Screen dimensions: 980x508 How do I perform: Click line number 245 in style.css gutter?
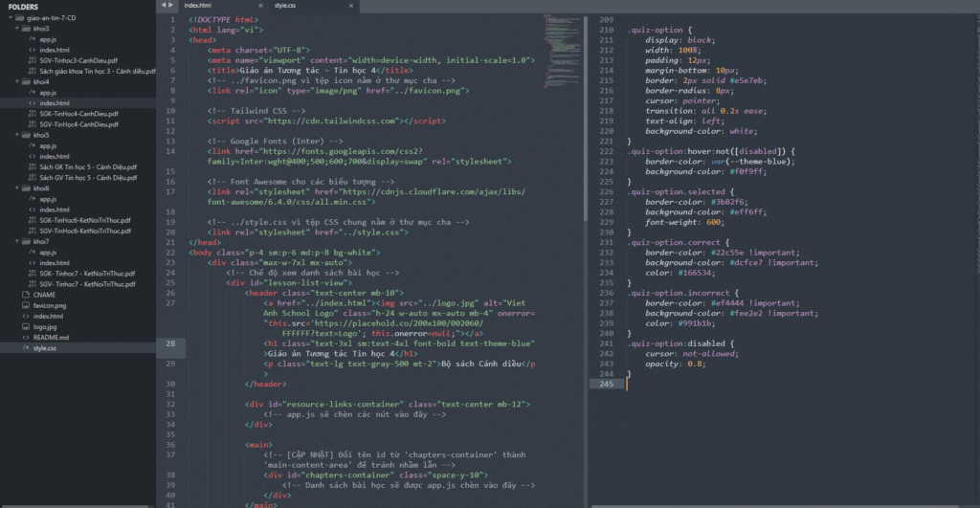606,384
